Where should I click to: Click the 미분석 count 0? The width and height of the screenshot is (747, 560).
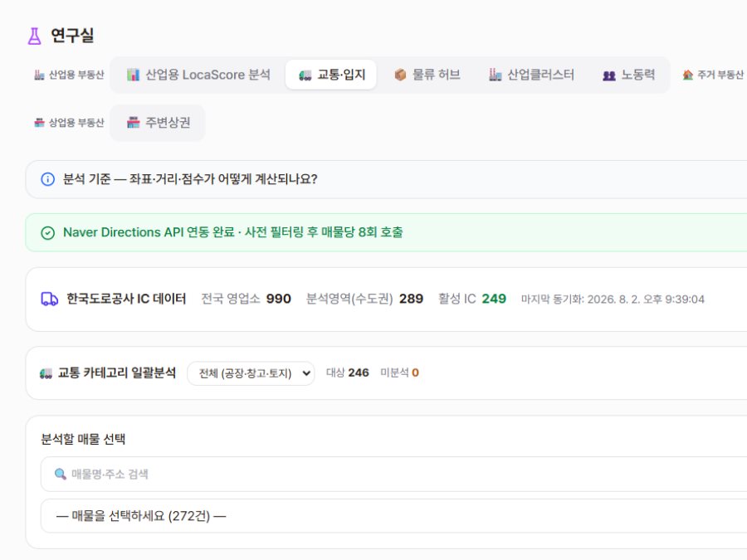point(416,373)
